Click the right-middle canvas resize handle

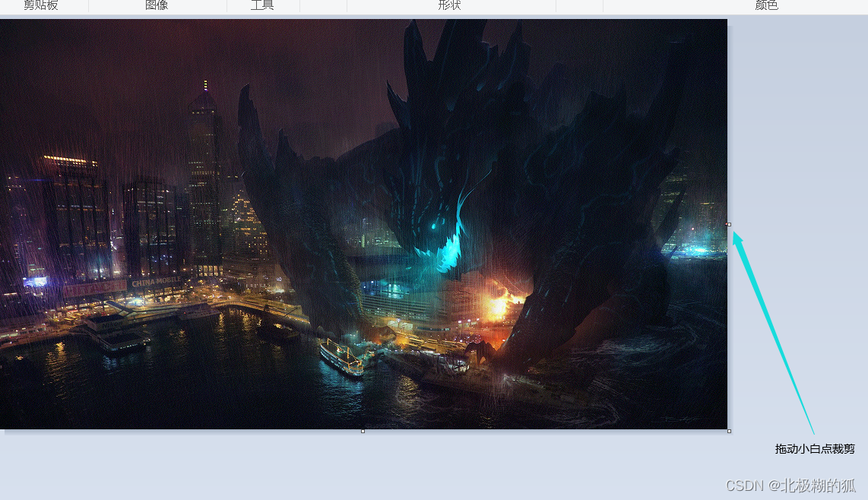click(x=728, y=224)
